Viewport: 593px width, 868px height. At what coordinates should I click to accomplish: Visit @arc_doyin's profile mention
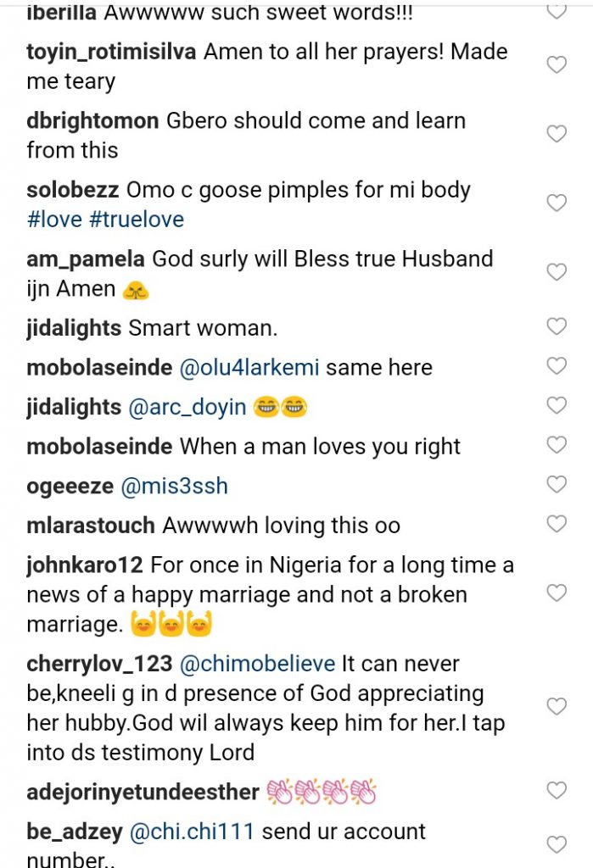187,407
